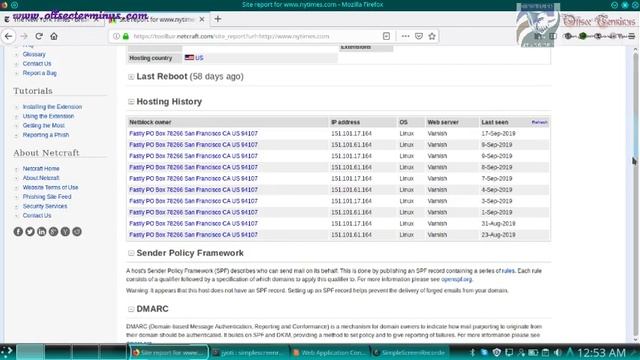Click the Bluetooth tray icon

coord(472,352)
